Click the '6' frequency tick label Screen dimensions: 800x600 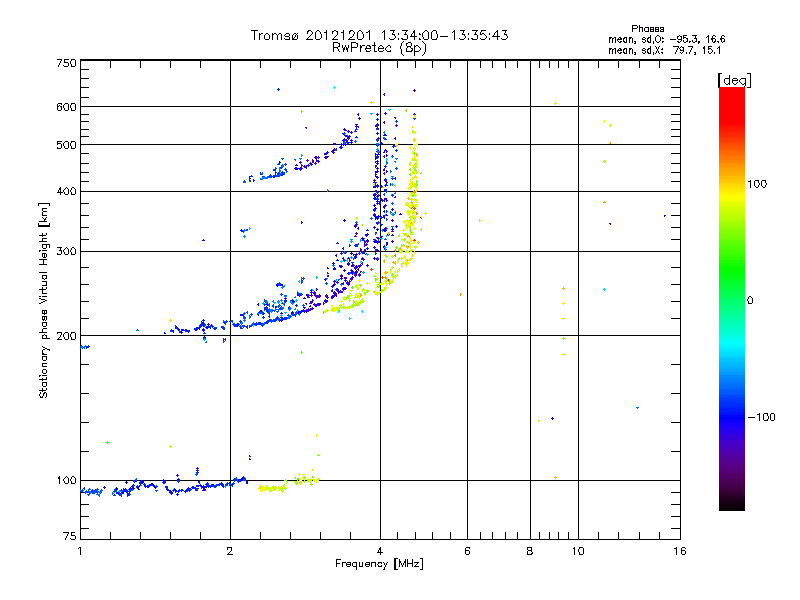click(x=467, y=551)
